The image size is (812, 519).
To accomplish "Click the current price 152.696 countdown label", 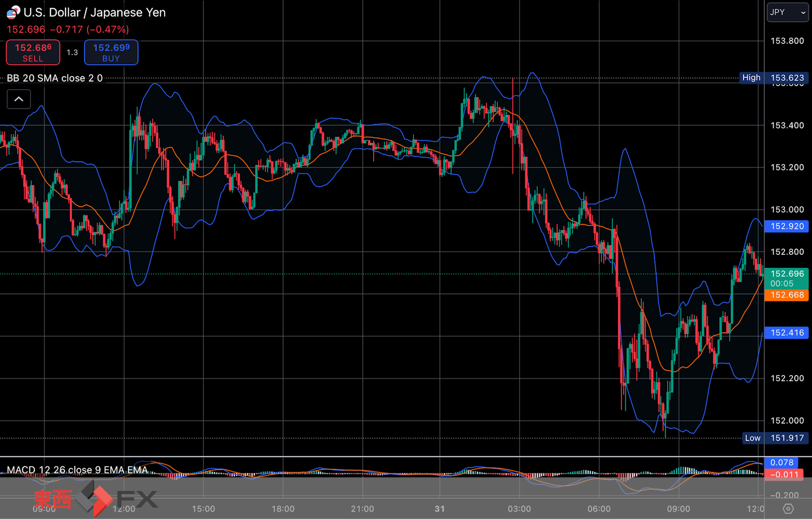I will coord(786,279).
